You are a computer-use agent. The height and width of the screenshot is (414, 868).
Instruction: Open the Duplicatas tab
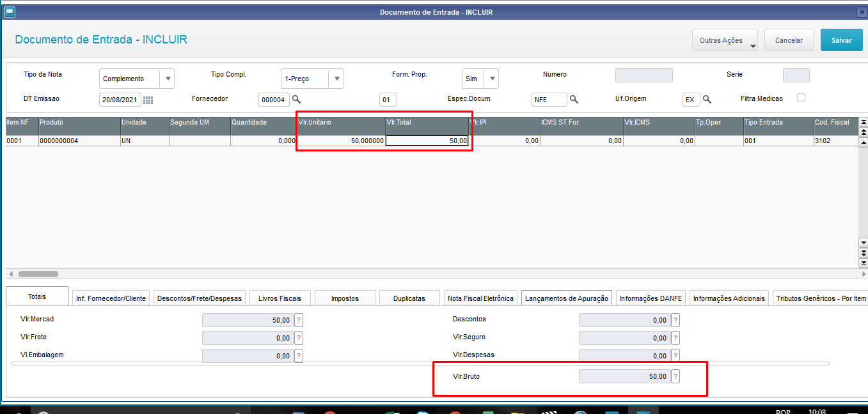409,298
